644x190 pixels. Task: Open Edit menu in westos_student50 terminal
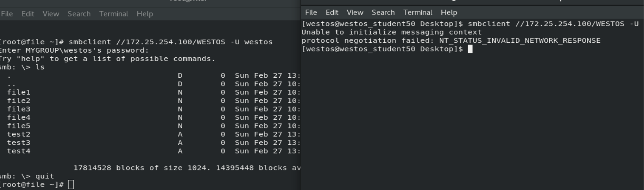332,13
